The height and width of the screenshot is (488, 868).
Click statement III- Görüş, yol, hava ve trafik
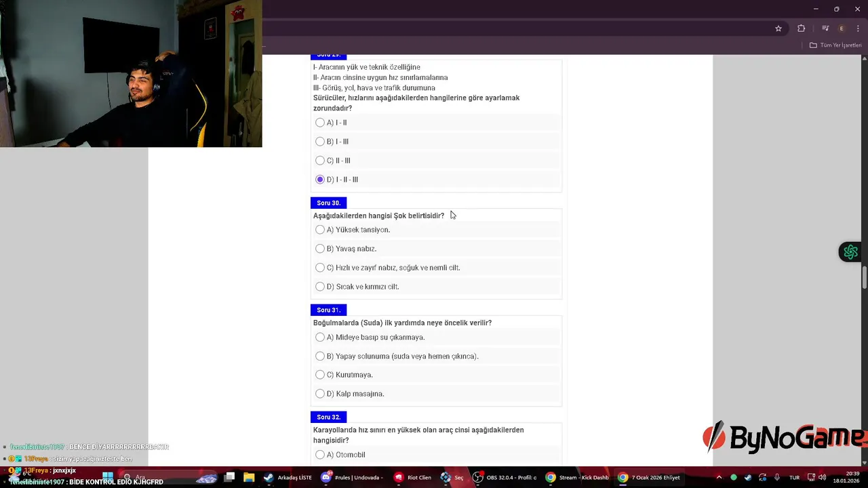coord(374,88)
